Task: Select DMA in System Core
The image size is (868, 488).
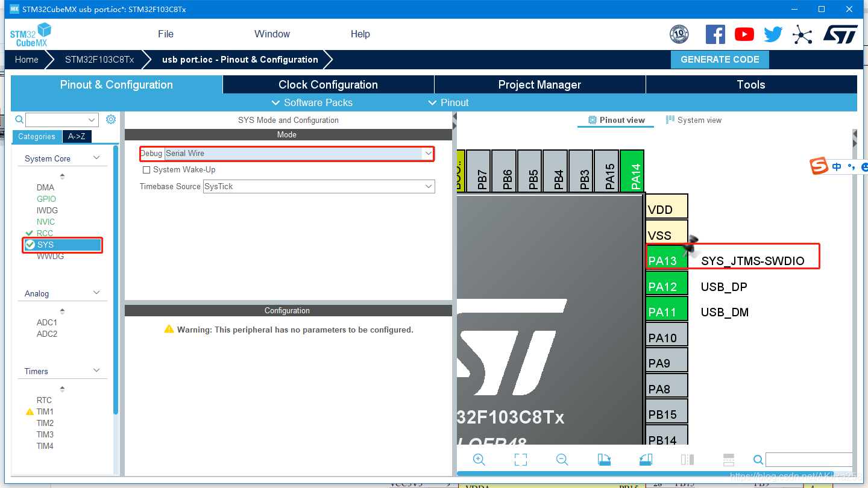Action: point(45,187)
